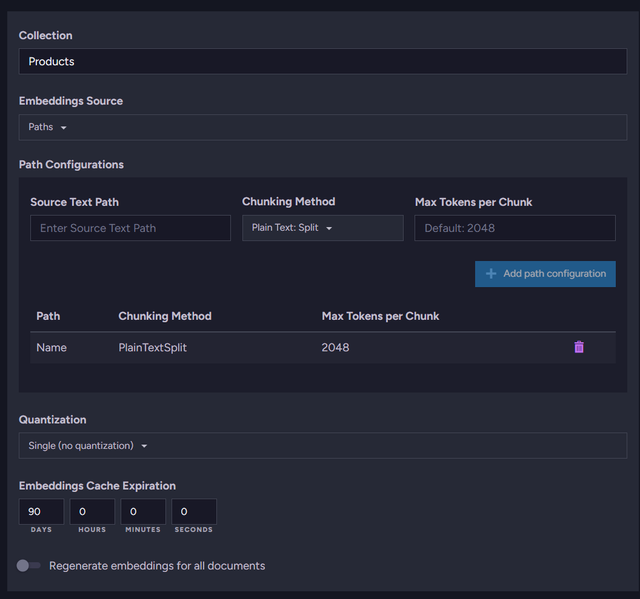640x599 pixels.
Task: Expand the Plain Text: Split chunking dropdown
Action: [x=321, y=228]
